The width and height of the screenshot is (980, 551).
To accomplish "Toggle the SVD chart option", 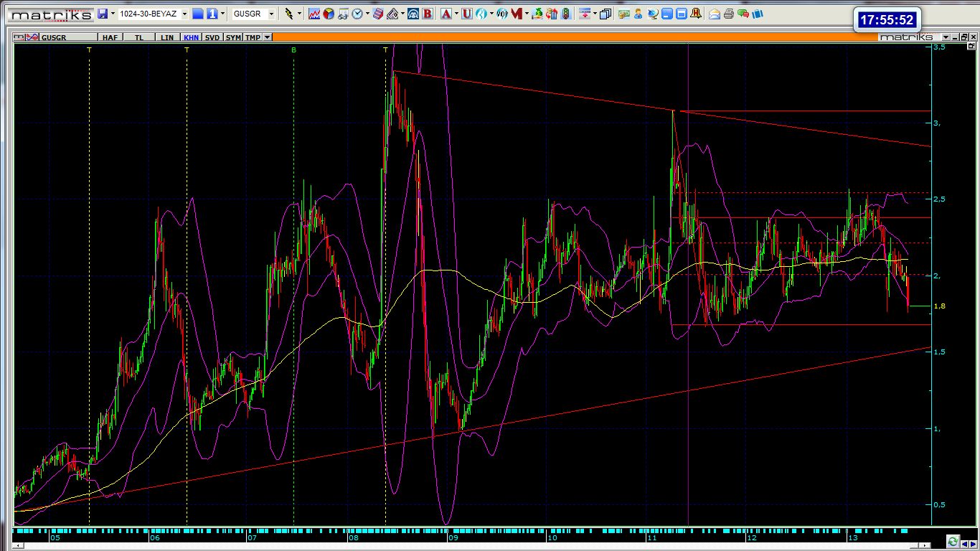I will [212, 37].
